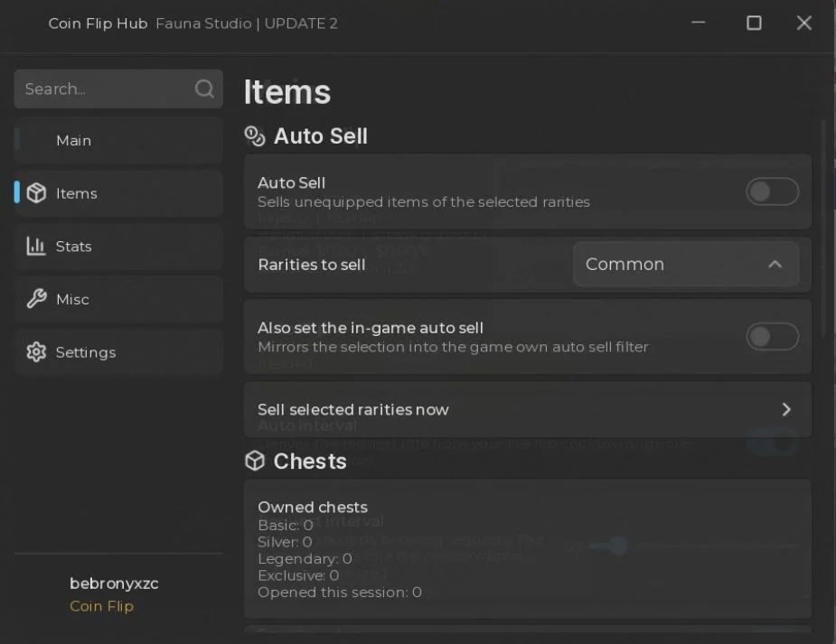
Task: Click the Owned chests heading
Action: coord(313,507)
